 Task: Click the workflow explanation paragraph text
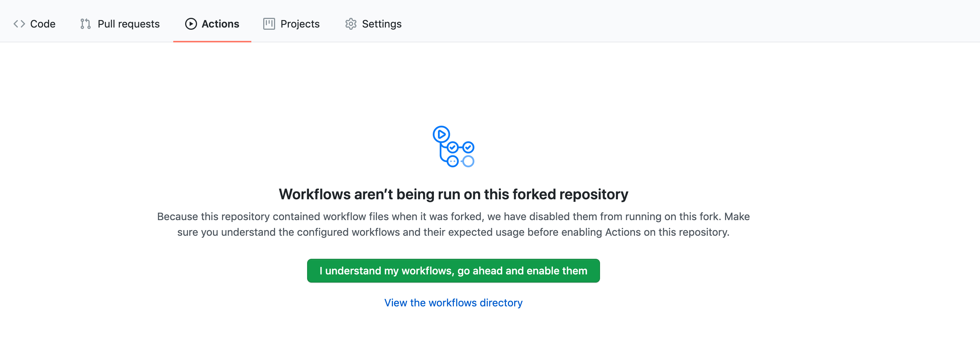[x=454, y=224]
